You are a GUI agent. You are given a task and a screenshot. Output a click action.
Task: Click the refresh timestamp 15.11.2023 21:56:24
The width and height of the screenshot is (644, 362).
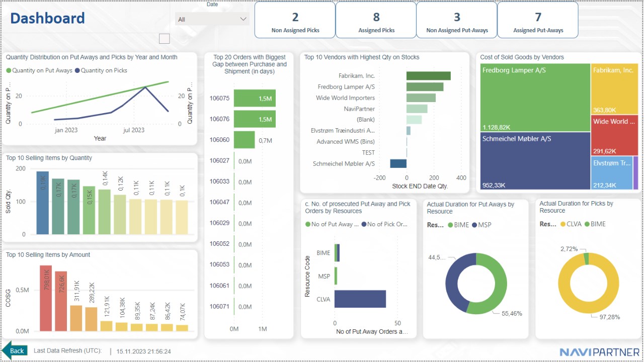click(143, 351)
